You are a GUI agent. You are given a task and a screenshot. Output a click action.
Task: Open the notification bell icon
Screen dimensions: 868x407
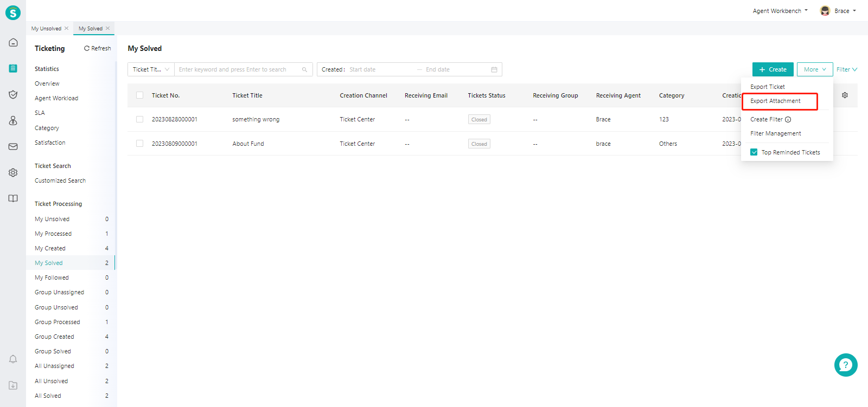pyautogui.click(x=13, y=359)
